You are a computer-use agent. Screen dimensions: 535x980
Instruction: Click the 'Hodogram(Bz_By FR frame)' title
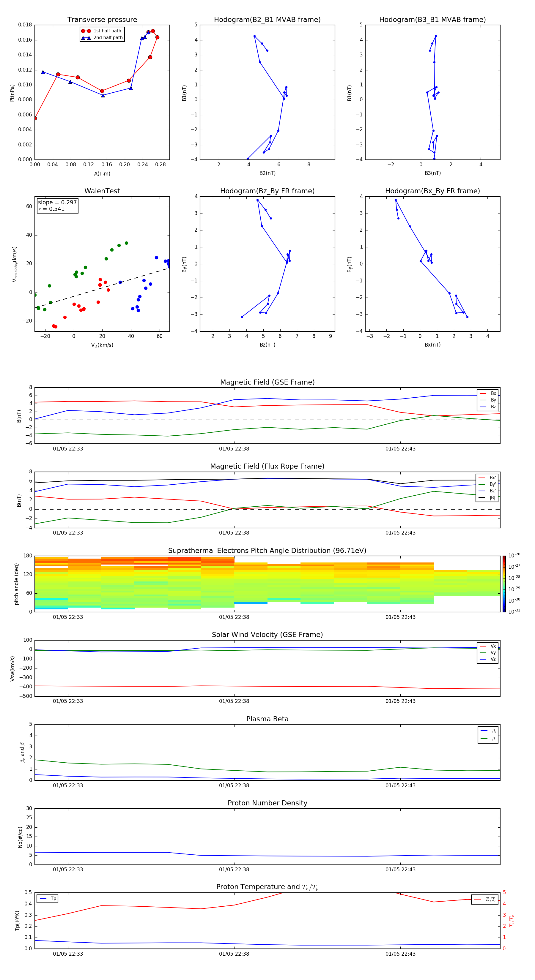[x=267, y=191]
